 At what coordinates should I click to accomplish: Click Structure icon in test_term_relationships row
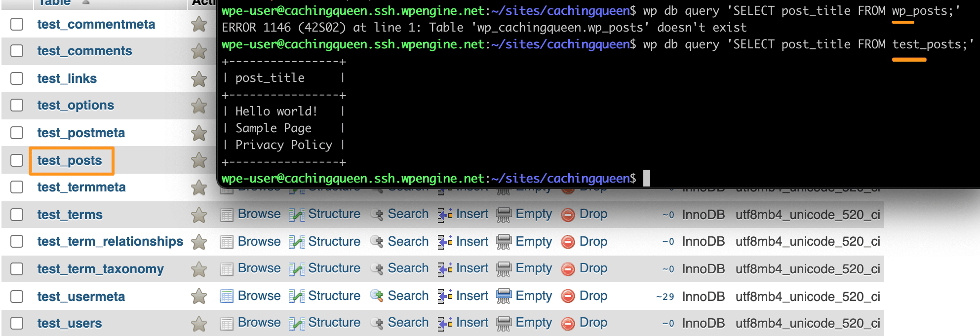[297, 242]
